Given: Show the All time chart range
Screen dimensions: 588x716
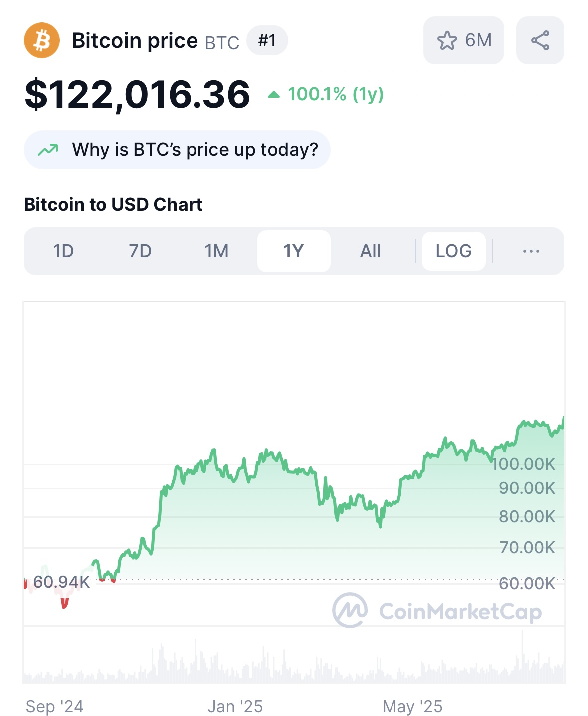Looking at the screenshot, I should click(371, 251).
